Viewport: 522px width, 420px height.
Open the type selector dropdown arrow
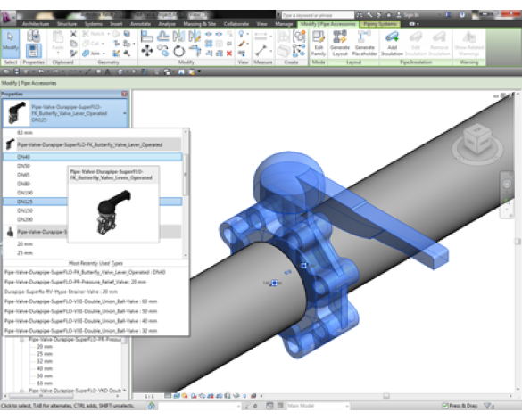click(125, 113)
